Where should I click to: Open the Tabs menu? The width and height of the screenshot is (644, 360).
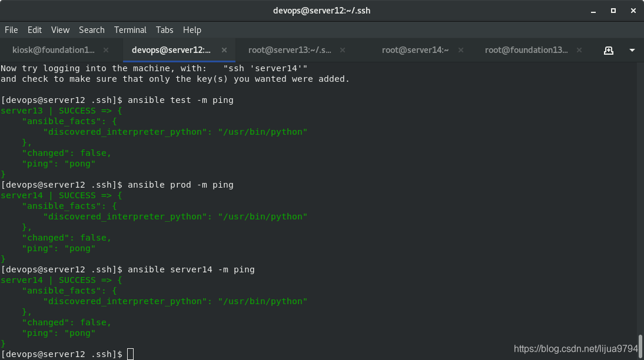tap(164, 30)
